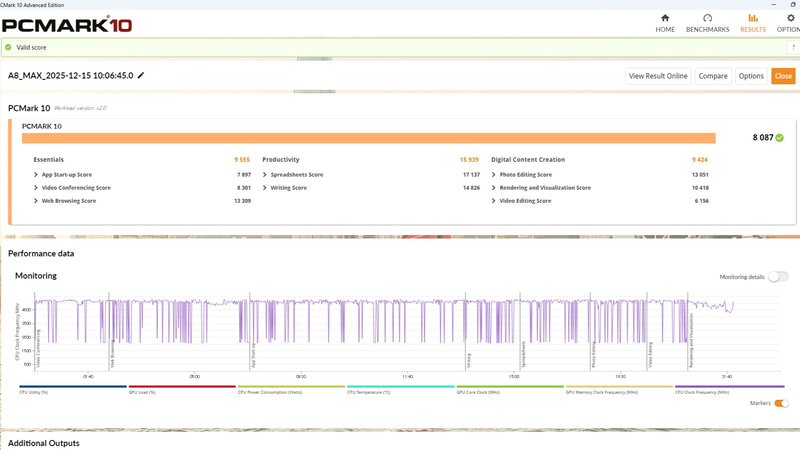800x450 pixels.
Task: Select the CPU Clock Frequency legend bar
Action: coord(730,387)
